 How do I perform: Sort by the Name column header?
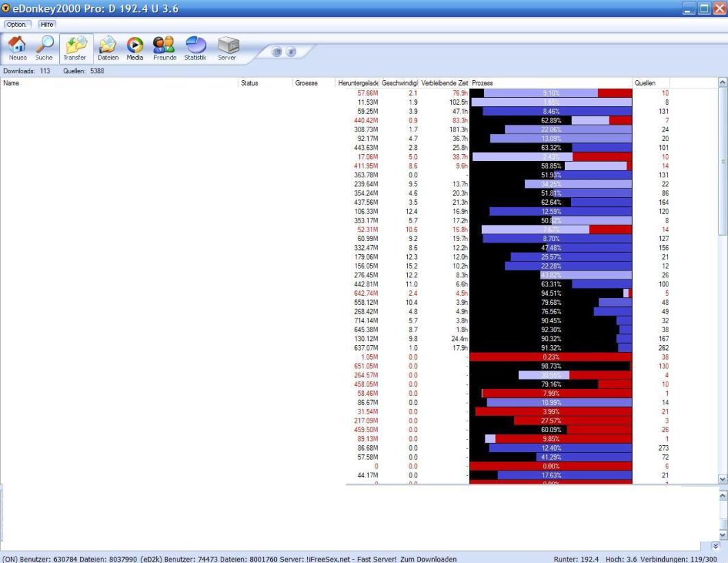click(119, 83)
